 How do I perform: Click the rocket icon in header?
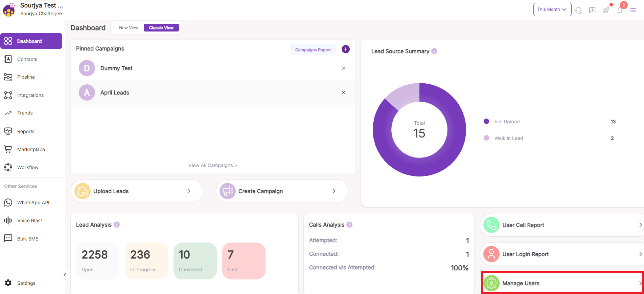(x=606, y=10)
